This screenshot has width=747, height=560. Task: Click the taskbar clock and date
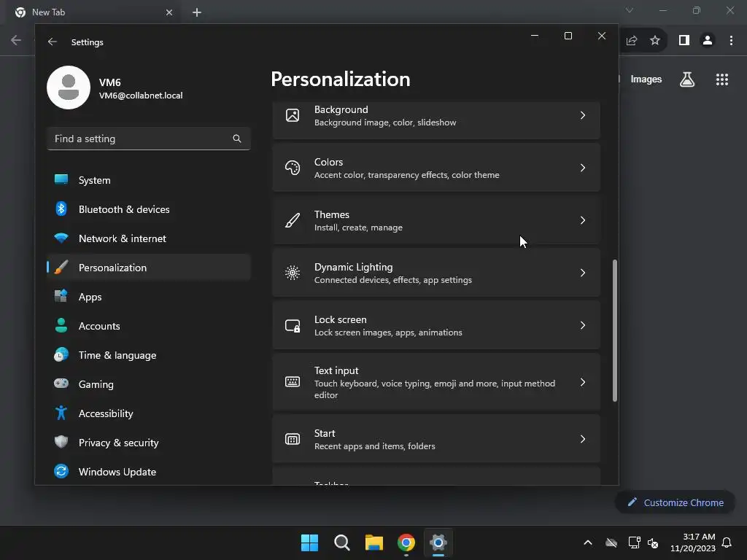[x=693, y=542]
